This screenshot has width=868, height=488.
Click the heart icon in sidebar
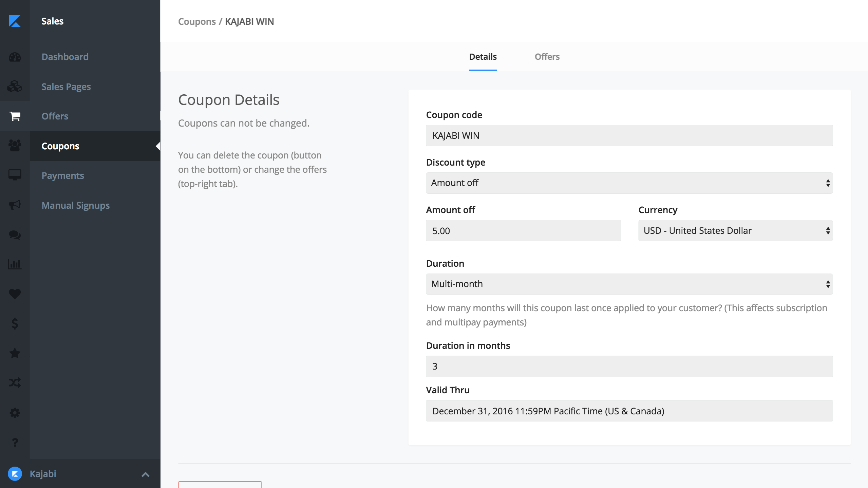(15, 294)
